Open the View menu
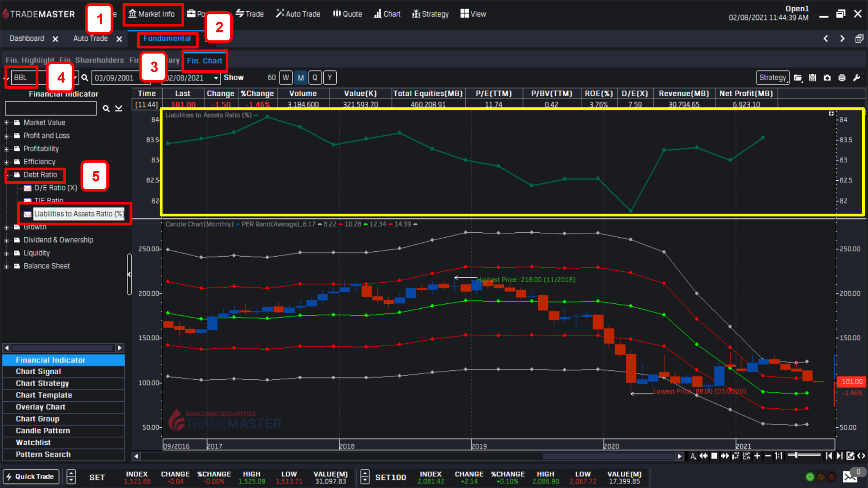 click(473, 14)
